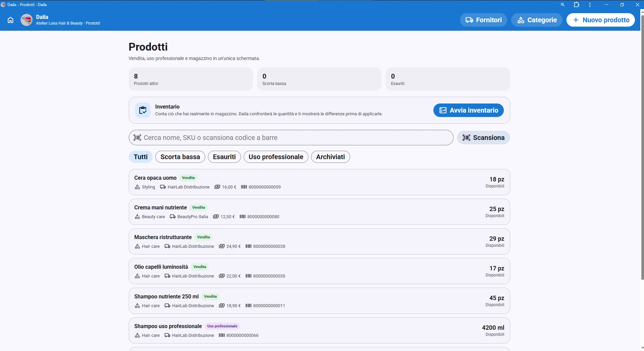644x351 pixels.
Task: Click truck icon in Maschera ristrutturante row
Action: (167, 246)
